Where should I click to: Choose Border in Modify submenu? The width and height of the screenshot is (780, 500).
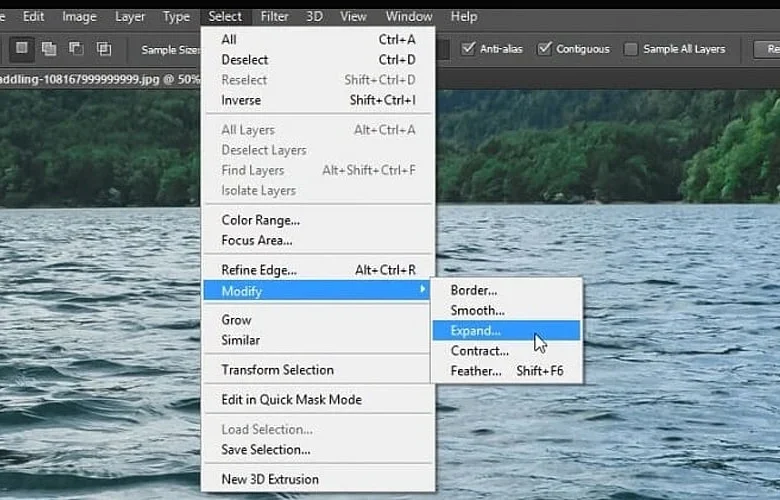point(506,290)
